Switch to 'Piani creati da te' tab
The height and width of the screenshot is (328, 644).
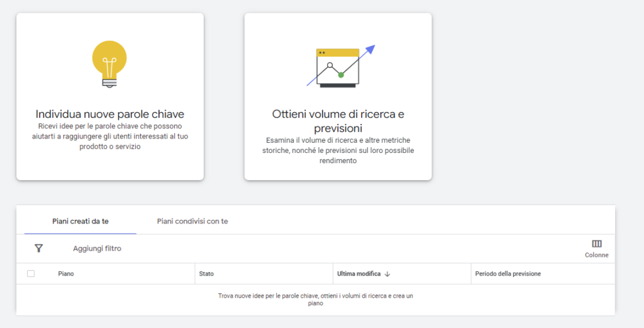click(80, 221)
